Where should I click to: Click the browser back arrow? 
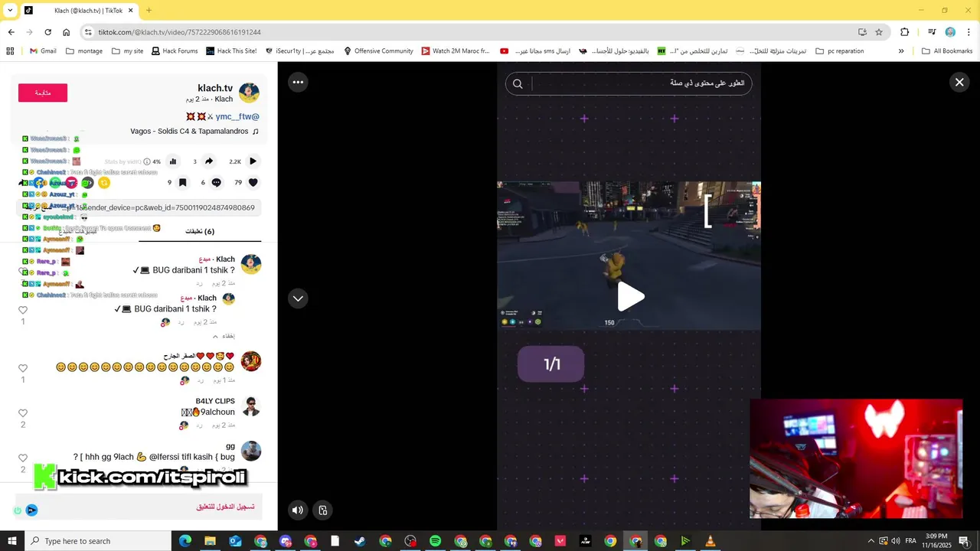tap(11, 32)
